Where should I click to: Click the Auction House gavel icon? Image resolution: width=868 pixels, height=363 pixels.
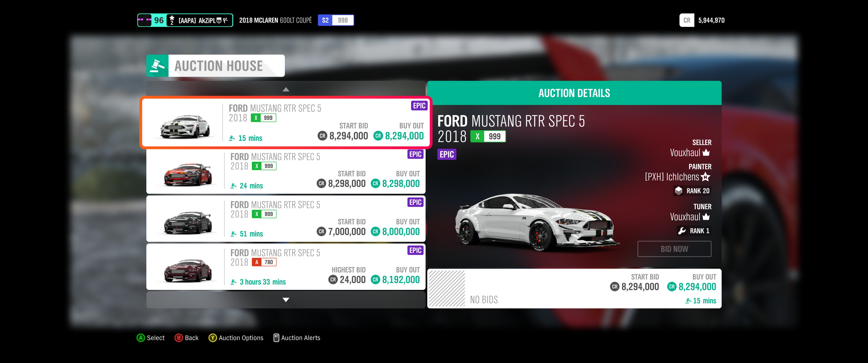pos(157,66)
